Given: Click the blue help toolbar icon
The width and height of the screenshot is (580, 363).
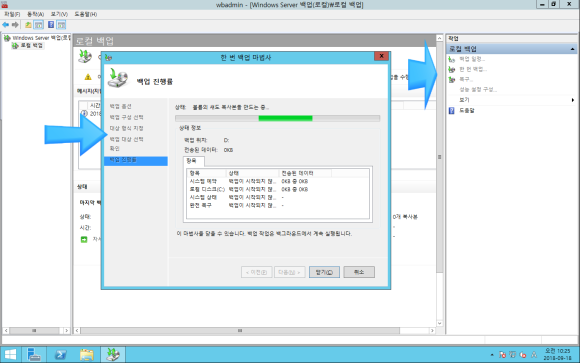Looking at the screenshot, I should click(x=51, y=25).
